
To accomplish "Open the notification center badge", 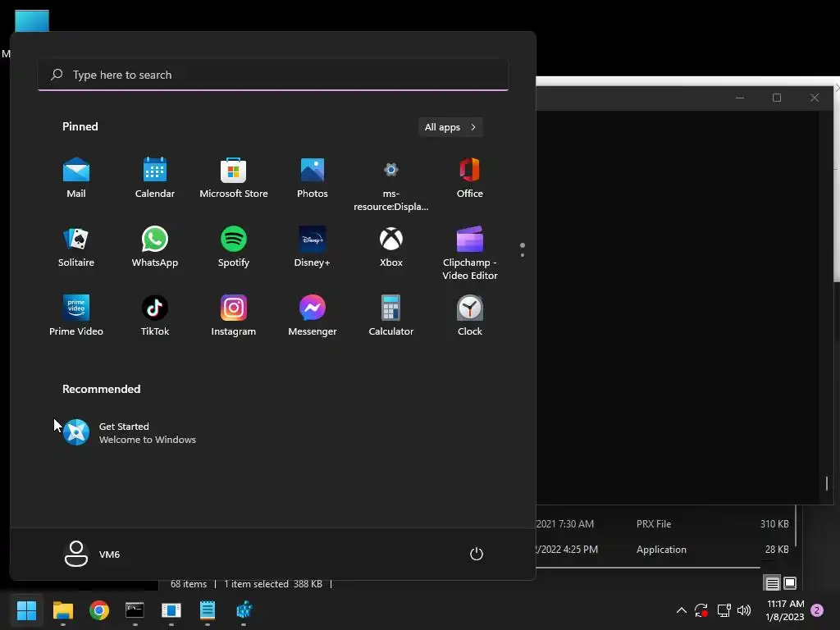I will pyautogui.click(x=817, y=610).
